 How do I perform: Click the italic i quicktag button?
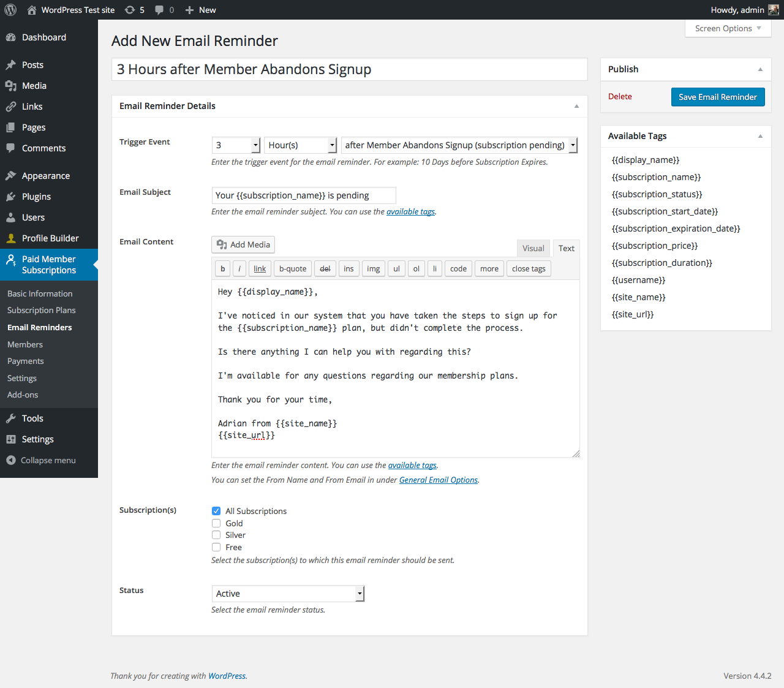(x=239, y=268)
